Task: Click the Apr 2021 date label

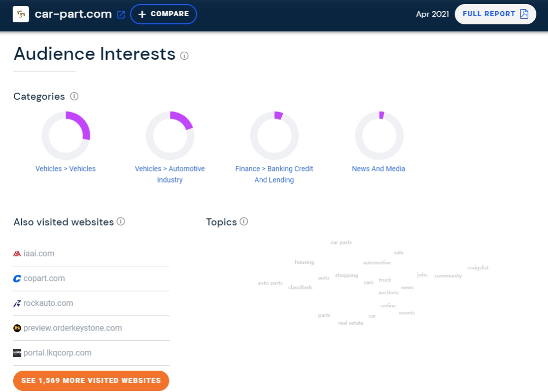Action: click(x=432, y=14)
